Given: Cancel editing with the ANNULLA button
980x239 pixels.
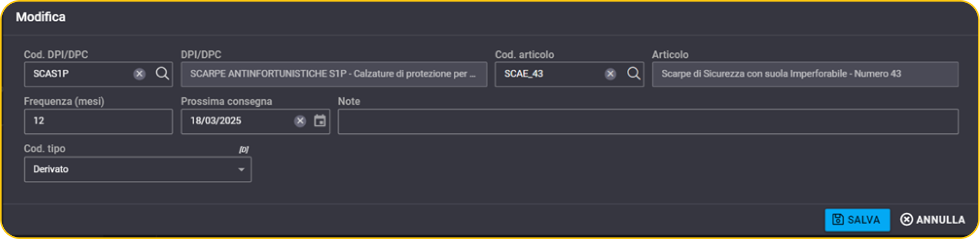Looking at the screenshot, I should (933, 219).
